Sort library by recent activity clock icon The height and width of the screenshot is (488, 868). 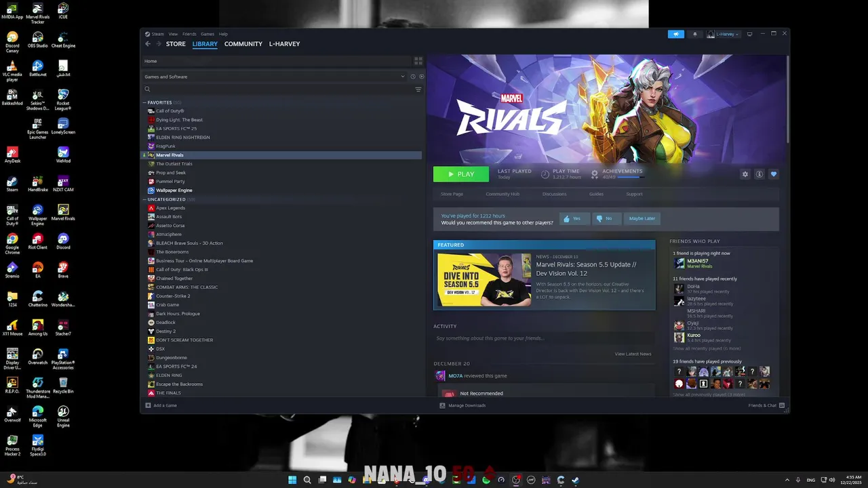coord(412,77)
